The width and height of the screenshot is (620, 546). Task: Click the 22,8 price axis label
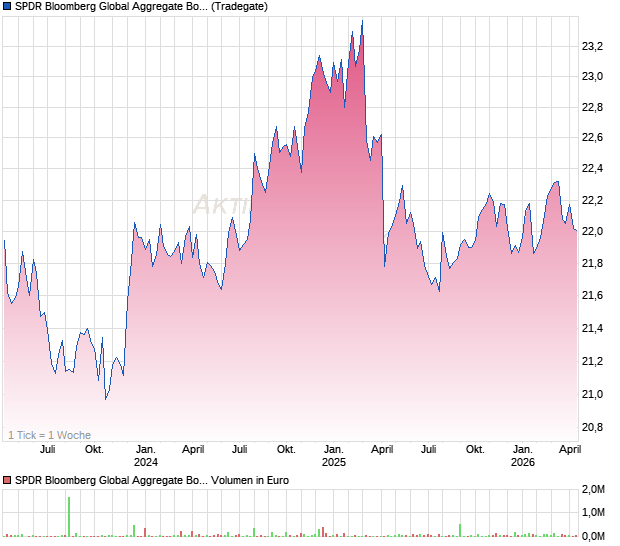592,107
